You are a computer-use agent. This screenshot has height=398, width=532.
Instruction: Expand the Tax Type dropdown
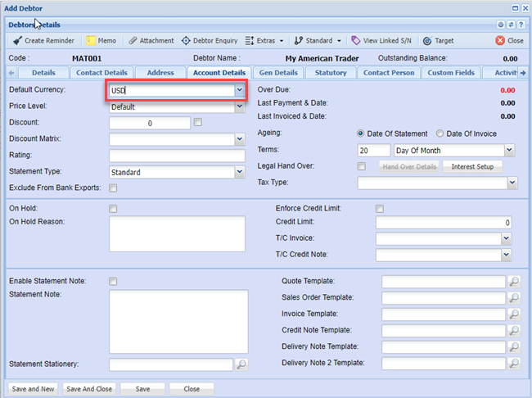point(508,183)
